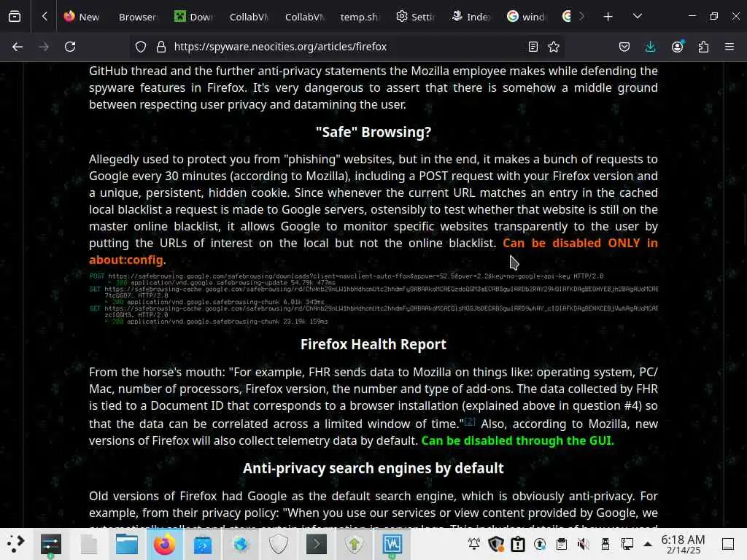
Task: Click the muted volume tray icon
Action: click(x=583, y=543)
